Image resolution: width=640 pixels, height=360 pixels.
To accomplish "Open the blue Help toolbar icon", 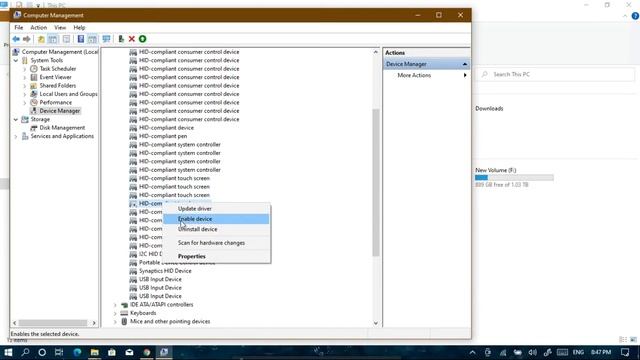I will click(x=81, y=39).
